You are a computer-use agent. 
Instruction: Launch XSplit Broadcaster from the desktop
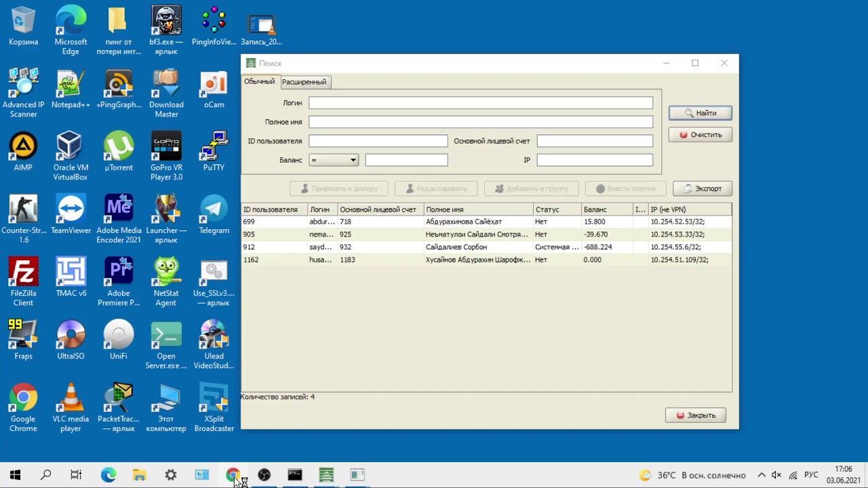point(214,407)
